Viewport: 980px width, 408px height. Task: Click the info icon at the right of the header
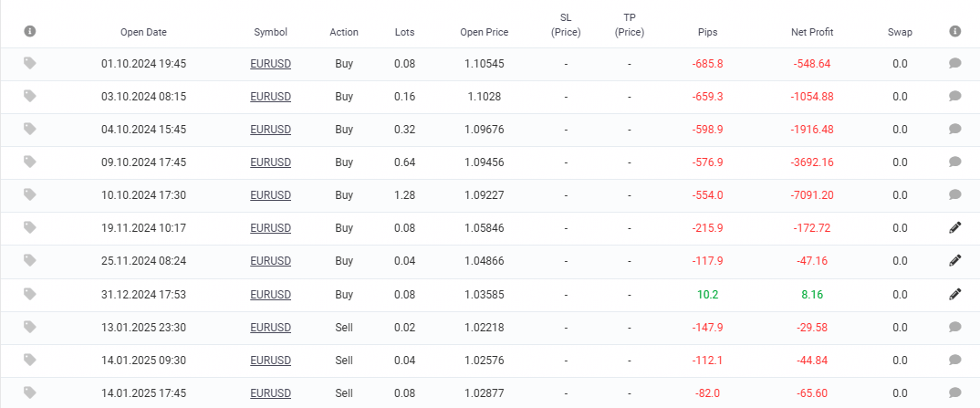[954, 31]
